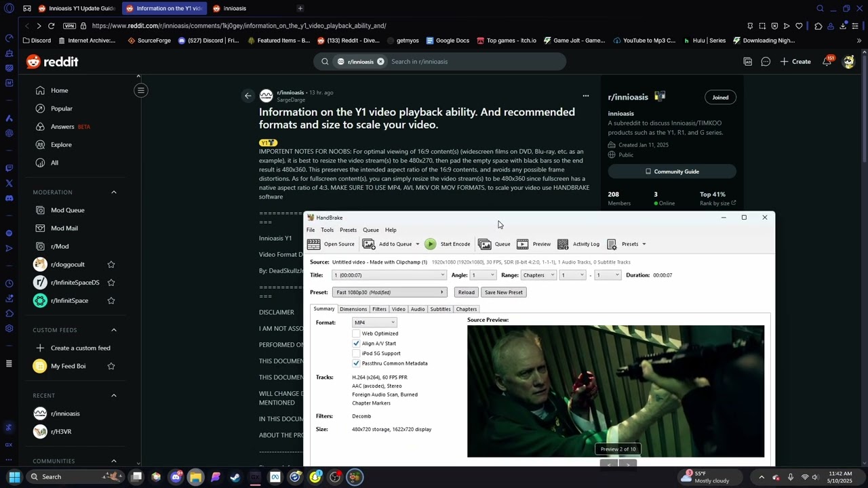Screen dimensions: 868x488
Task: Expand the Add to Queue dropdown arrow
Action: [x=417, y=244]
